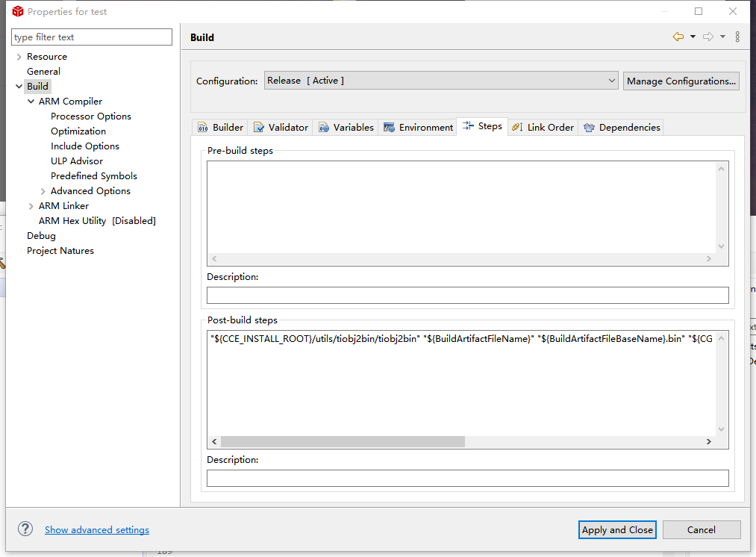The height and width of the screenshot is (557, 756).
Task: Select the Steps tab
Action: [x=482, y=126]
